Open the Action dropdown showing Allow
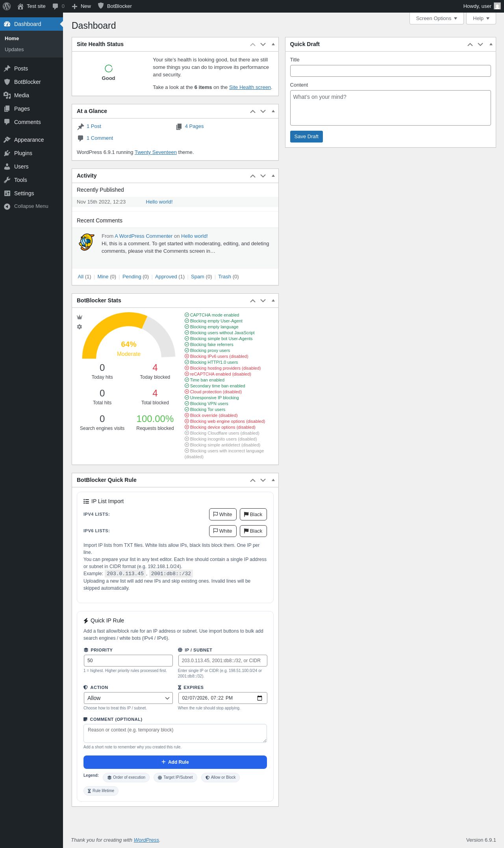The height and width of the screenshot is (848, 504). [128, 698]
